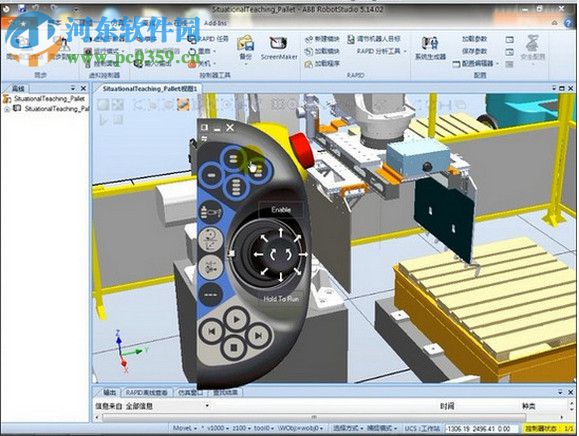This screenshot has width=579, height=436.
Task: Select the 离线 panel tab
Action: [18, 89]
